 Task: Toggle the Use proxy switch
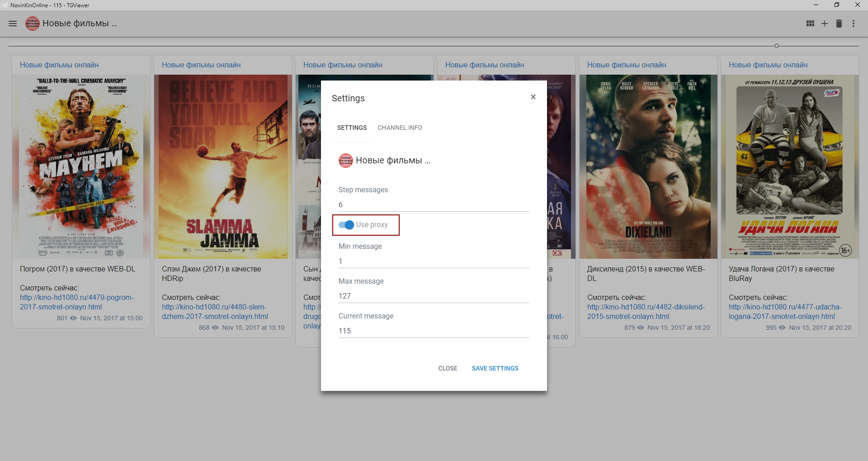tap(346, 225)
